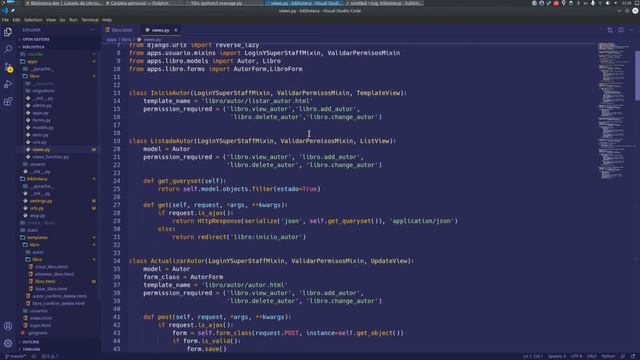The image size is (640, 360).
Task: Open the Selection menu
Action: pyautogui.click(x=33, y=20)
